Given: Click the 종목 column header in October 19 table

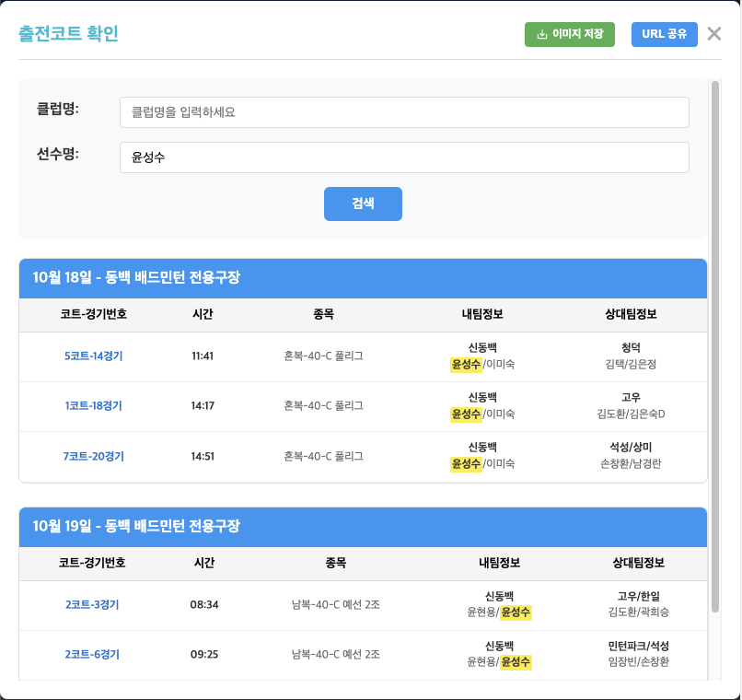Looking at the screenshot, I should click(x=336, y=564).
